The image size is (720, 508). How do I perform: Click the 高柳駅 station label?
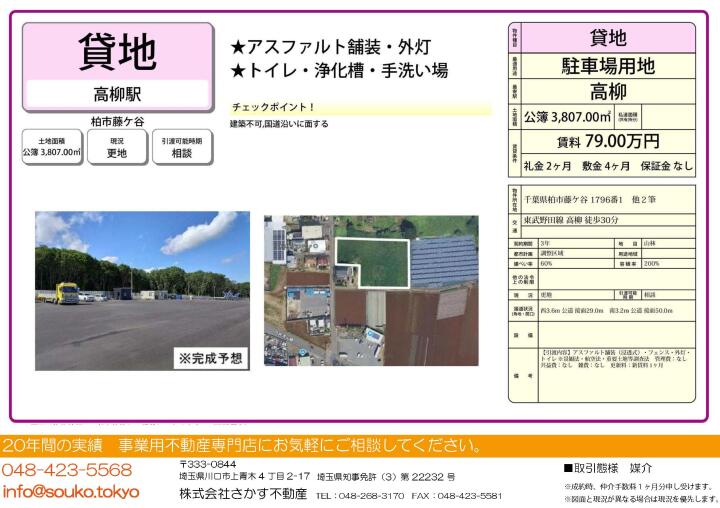pyautogui.click(x=117, y=95)
